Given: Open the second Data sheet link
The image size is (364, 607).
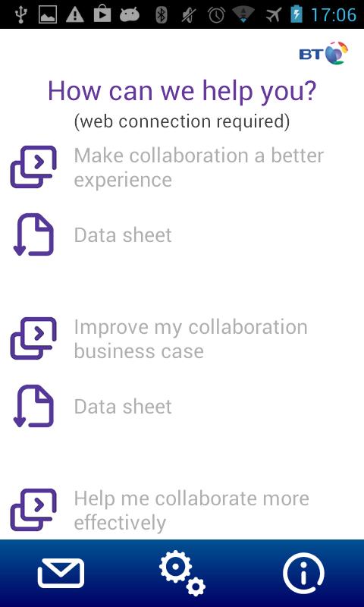Looking at the screenshot, I should pos(123,407).
